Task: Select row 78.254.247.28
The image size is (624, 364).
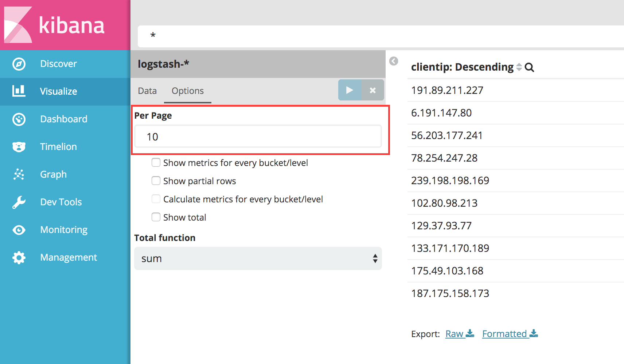Action: point(516,158)
